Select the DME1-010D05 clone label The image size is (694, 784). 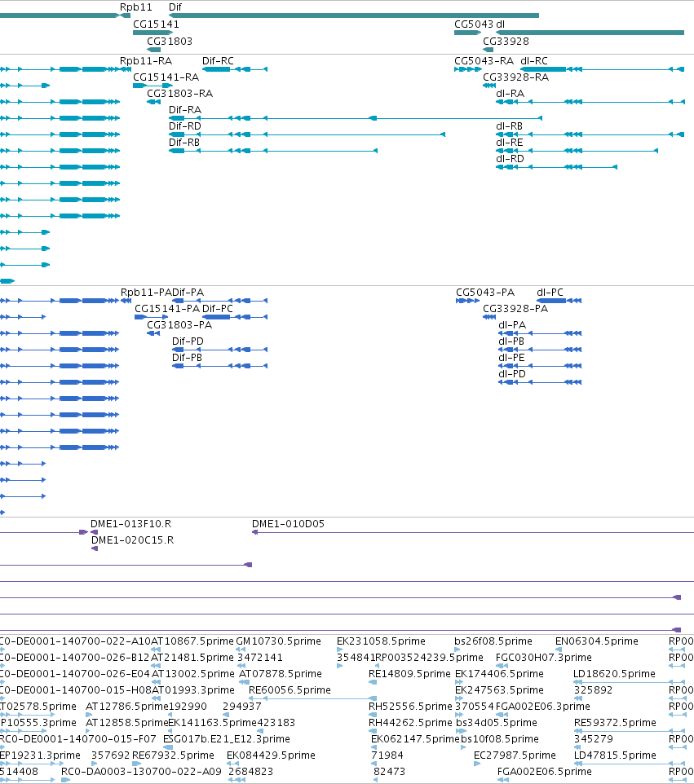[288, 524]
